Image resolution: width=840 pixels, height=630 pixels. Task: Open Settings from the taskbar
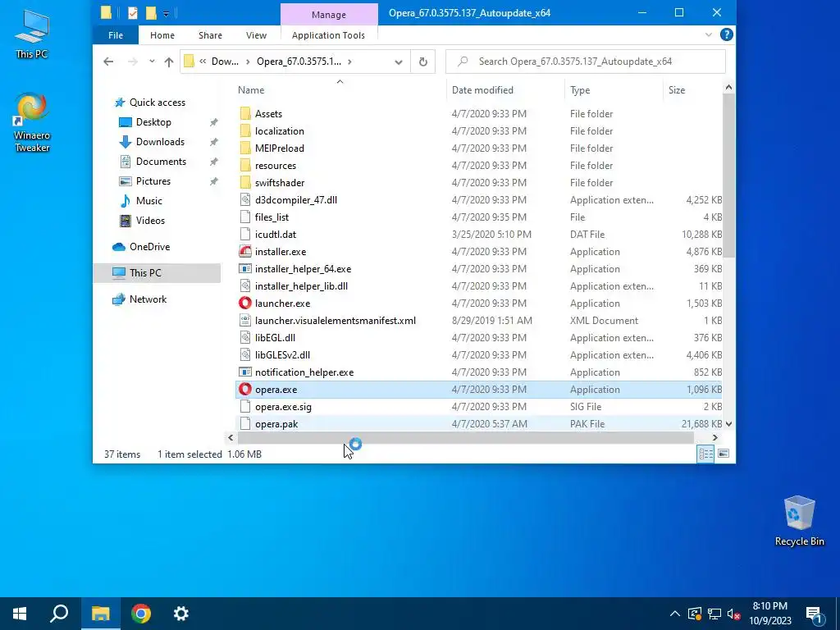(x=181, y=614)
